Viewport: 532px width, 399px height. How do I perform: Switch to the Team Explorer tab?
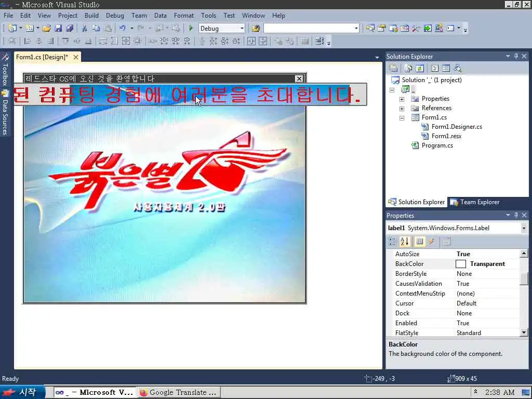(475, 202)
